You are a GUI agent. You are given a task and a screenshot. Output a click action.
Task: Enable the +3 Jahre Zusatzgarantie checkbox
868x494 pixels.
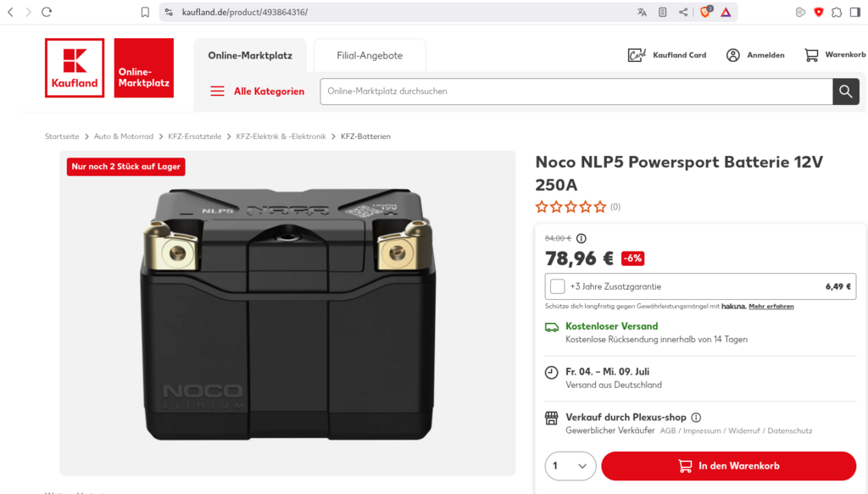pos(557,286)
